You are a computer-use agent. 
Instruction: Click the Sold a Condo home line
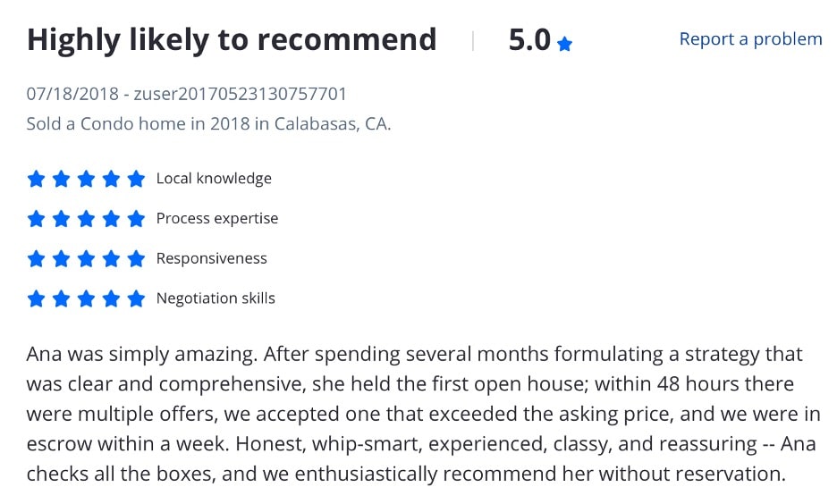pos(208,124)
